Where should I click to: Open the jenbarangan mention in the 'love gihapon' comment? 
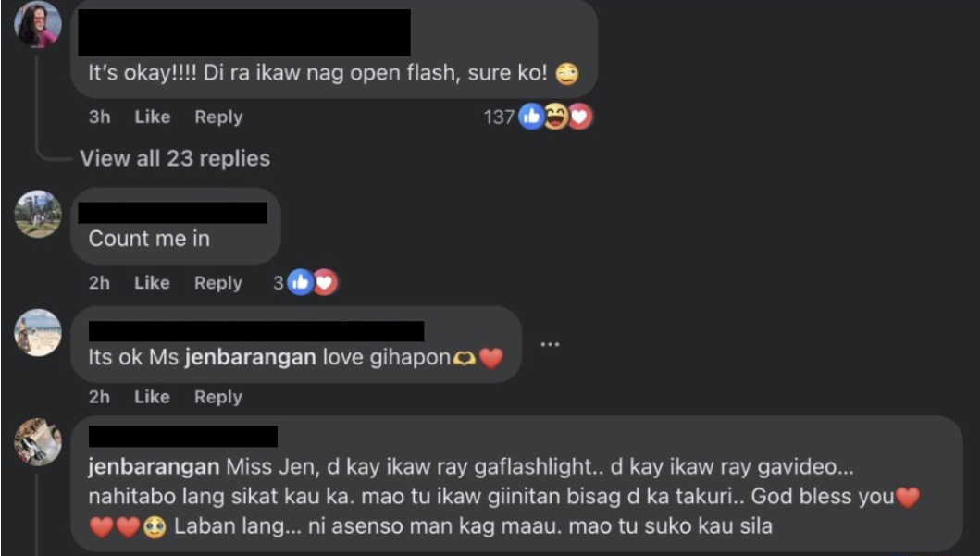click(x=251, y=357)
